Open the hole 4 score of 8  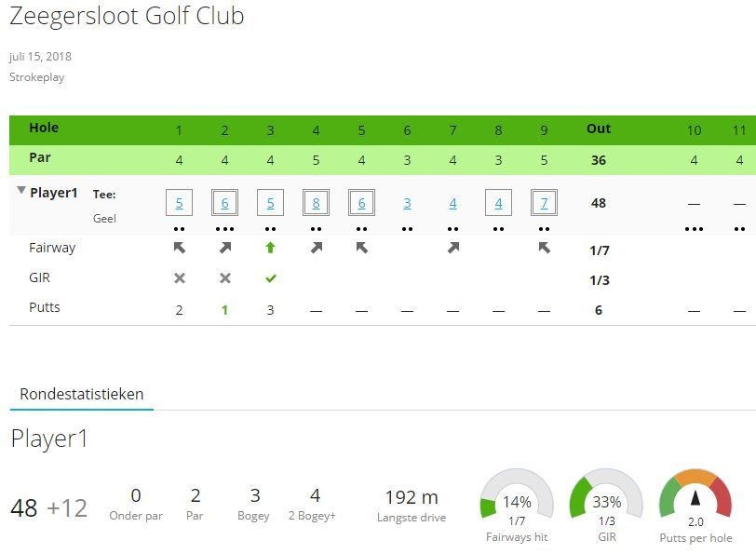316,203
